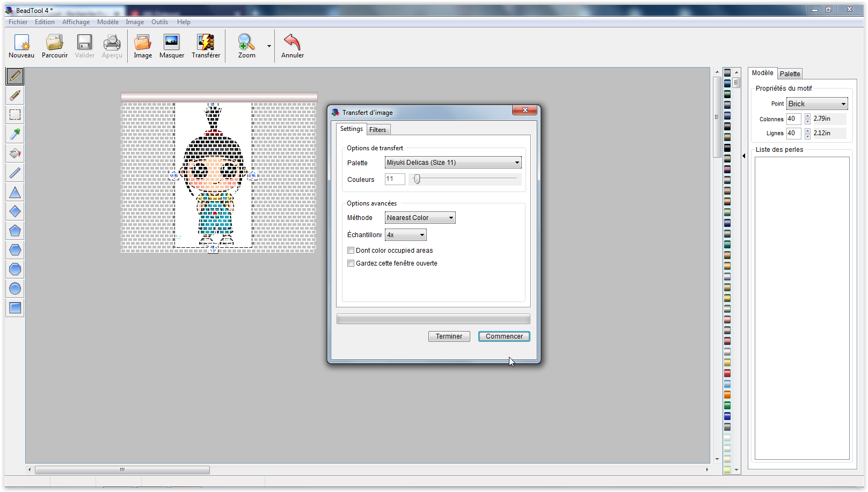Open the Modèle menu
The height and width of the screenshot is (492, 868).
click(x=107, y=22)
